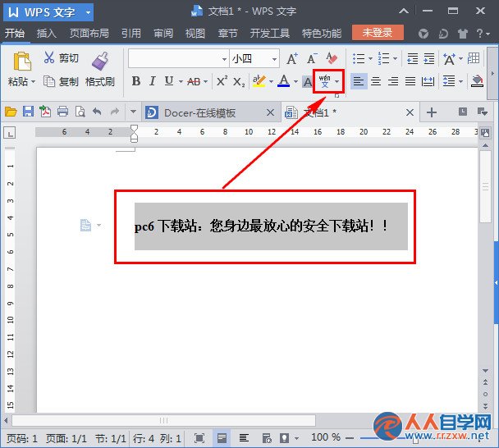Increase paragraph indent

coord(429,59)
